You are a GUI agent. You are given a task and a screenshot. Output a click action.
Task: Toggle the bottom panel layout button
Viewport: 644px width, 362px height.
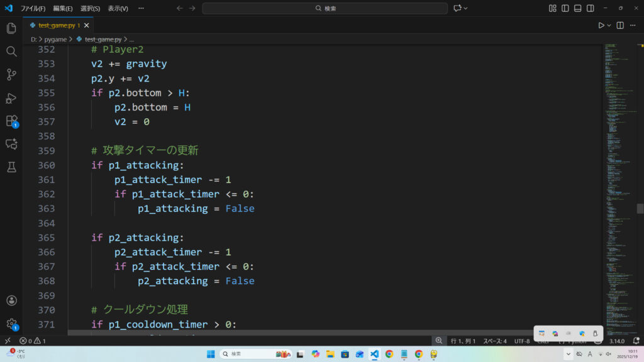pos(578,8)
